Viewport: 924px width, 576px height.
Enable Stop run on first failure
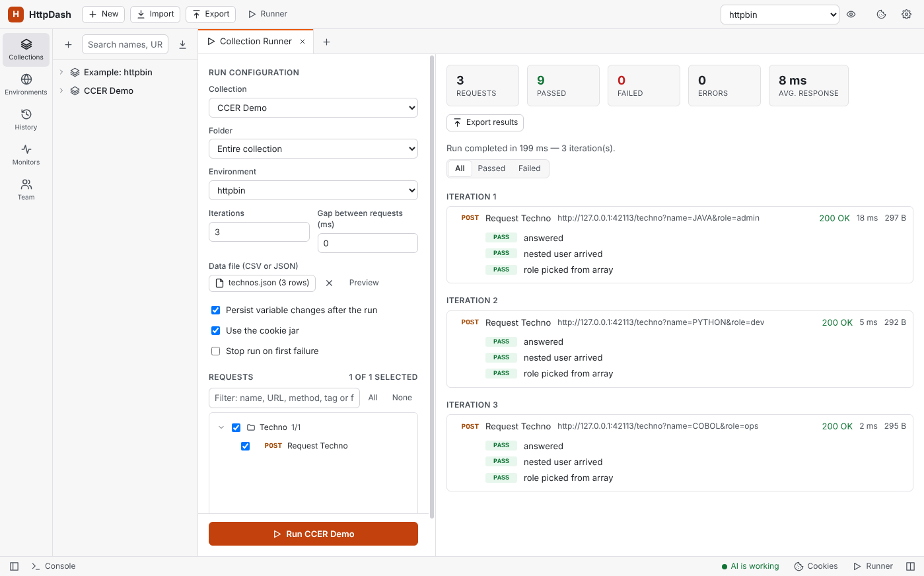215,351
